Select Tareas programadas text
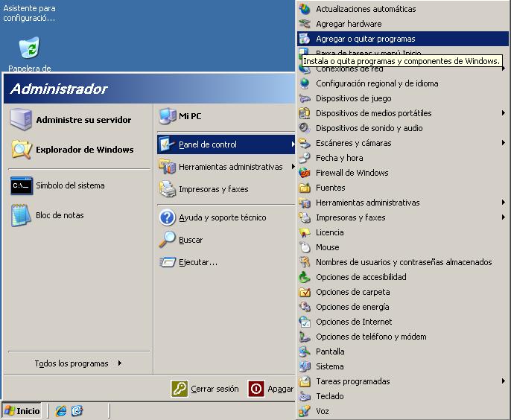Viewport: 511px width, 420px height. tap(353, 381)
